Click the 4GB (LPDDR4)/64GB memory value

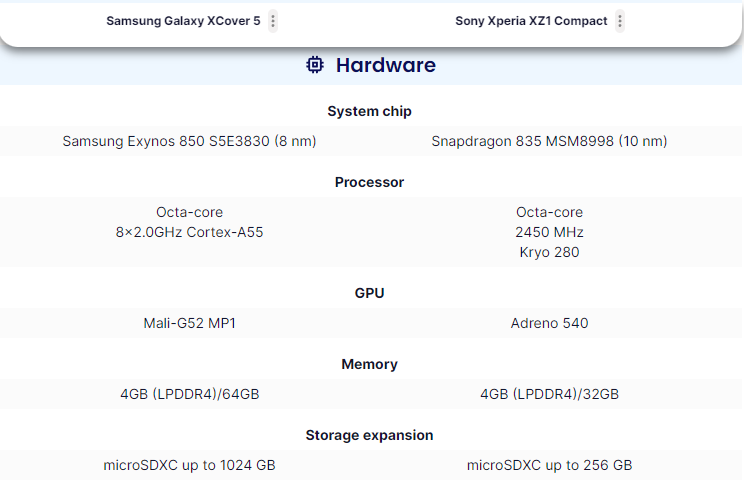point(189,394)
